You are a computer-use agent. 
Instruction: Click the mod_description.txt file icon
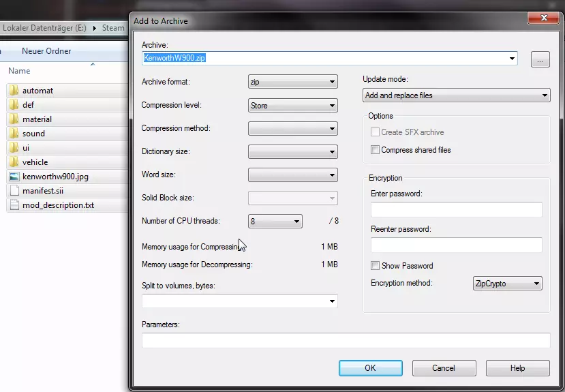coord(14,205)
